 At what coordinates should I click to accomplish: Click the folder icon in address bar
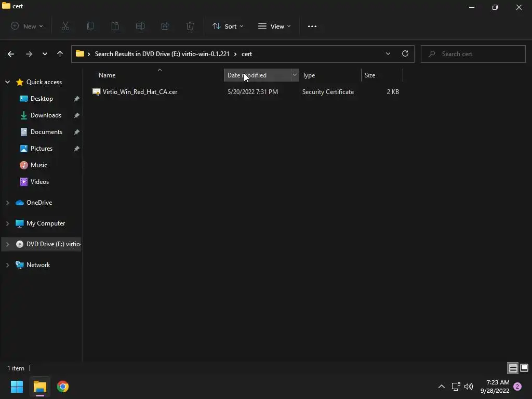[79, 54]
